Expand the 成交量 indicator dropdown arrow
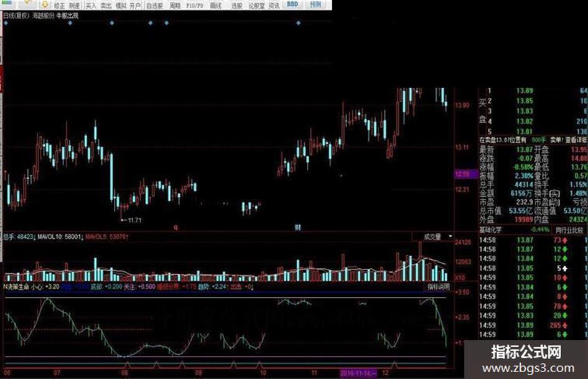The height and width of the screenshot is (379, 588). (450, 236)
